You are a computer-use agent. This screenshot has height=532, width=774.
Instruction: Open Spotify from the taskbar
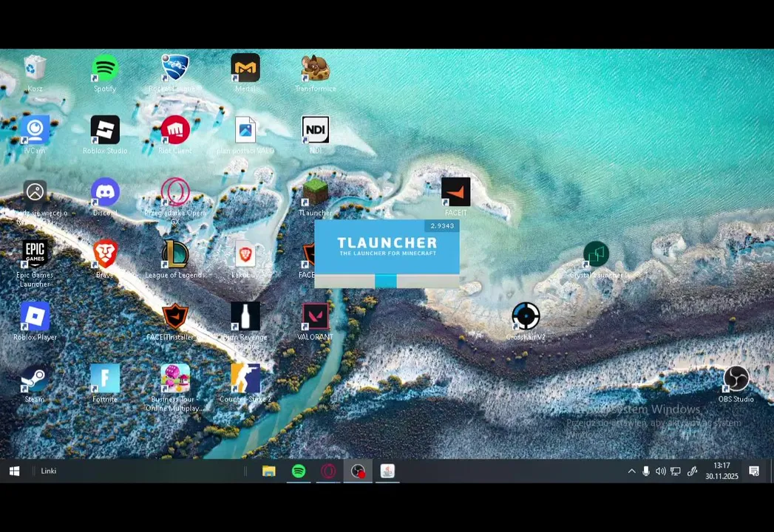point(299,471)
